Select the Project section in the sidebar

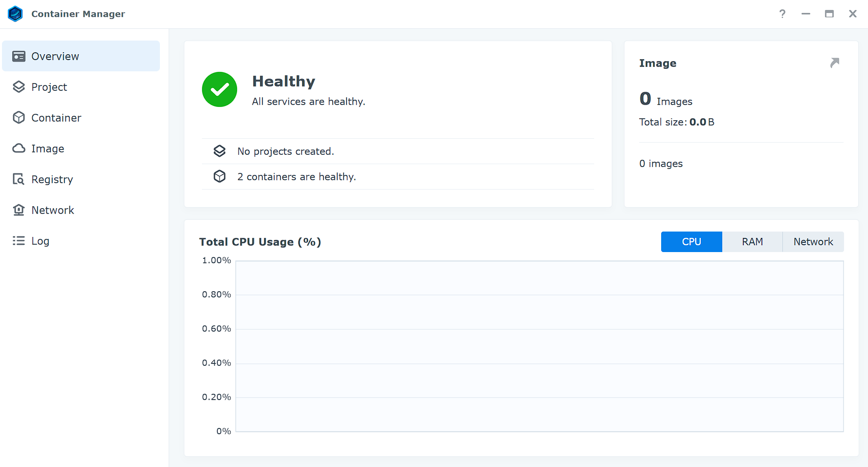(x=49, y=87)
